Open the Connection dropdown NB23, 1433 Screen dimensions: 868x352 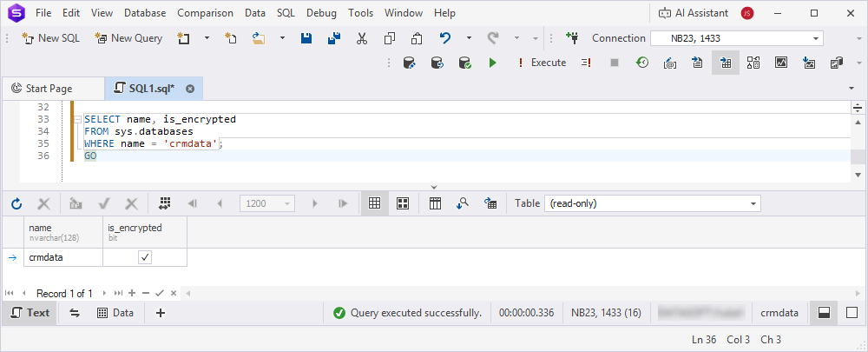816,38
